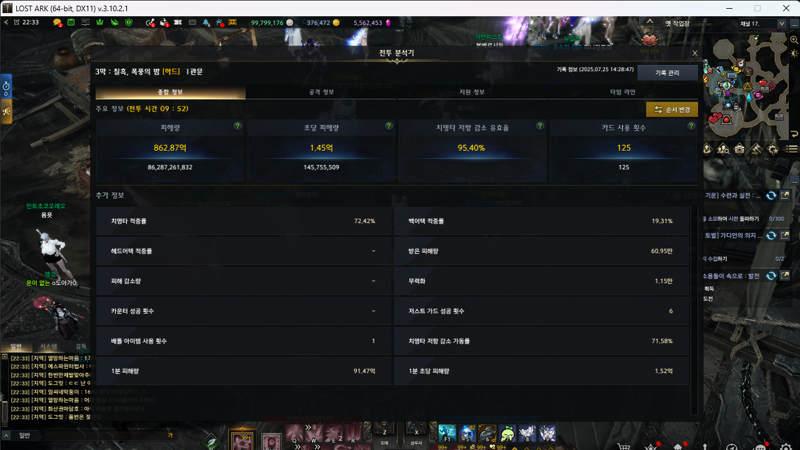Viewport: 800px width, 450px height.
Task: Click the 순서 변경 button
Action: click(672, 110)
